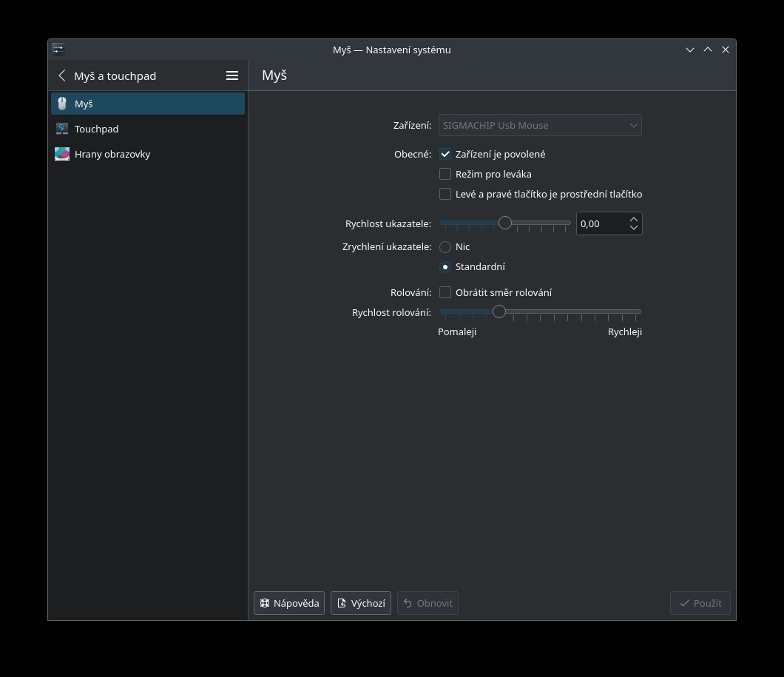The image size is (784, 677).
Task: Click the Rychlost rolování slider handle
Action: pos(499,311)
